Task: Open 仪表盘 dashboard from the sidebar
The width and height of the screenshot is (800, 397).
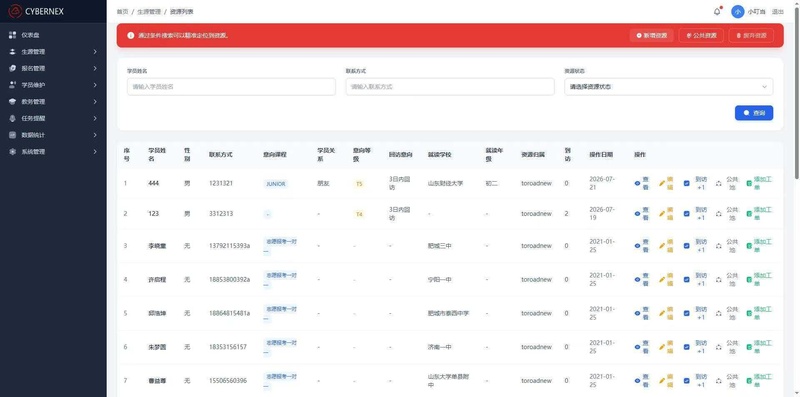Action: (x=53, y=35)
